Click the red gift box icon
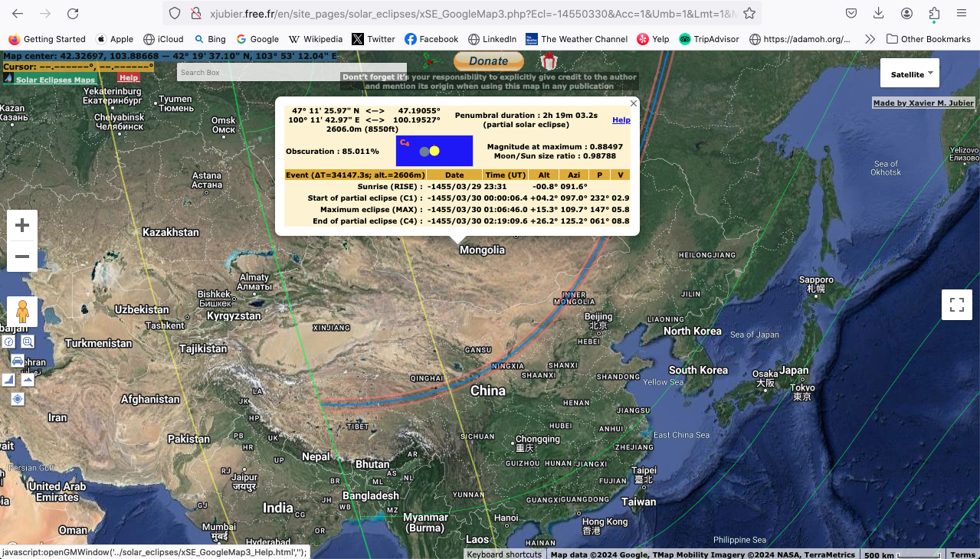 (548, 61)
